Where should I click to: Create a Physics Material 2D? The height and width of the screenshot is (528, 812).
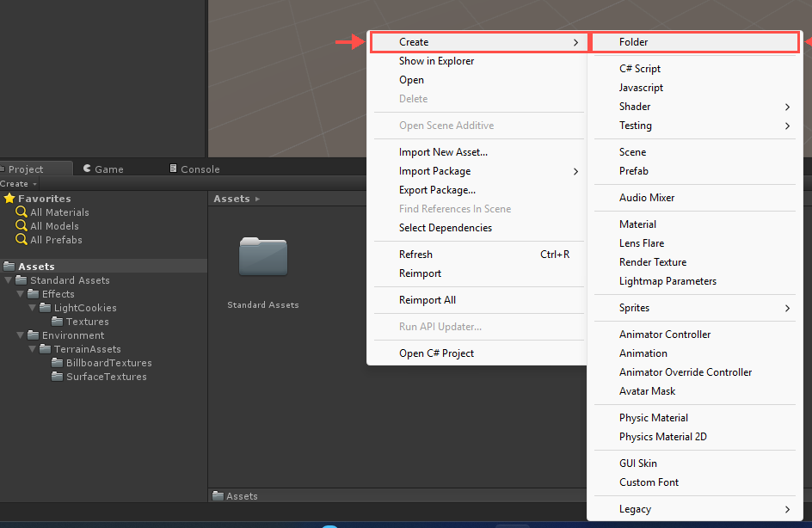[x=694, y=437]
